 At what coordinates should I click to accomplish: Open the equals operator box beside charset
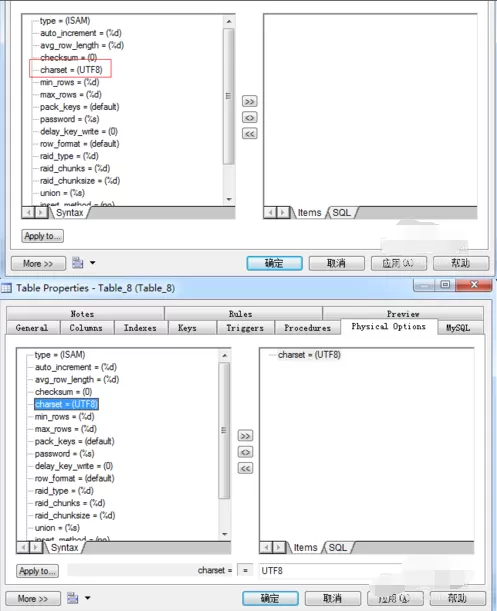(245, 570)
